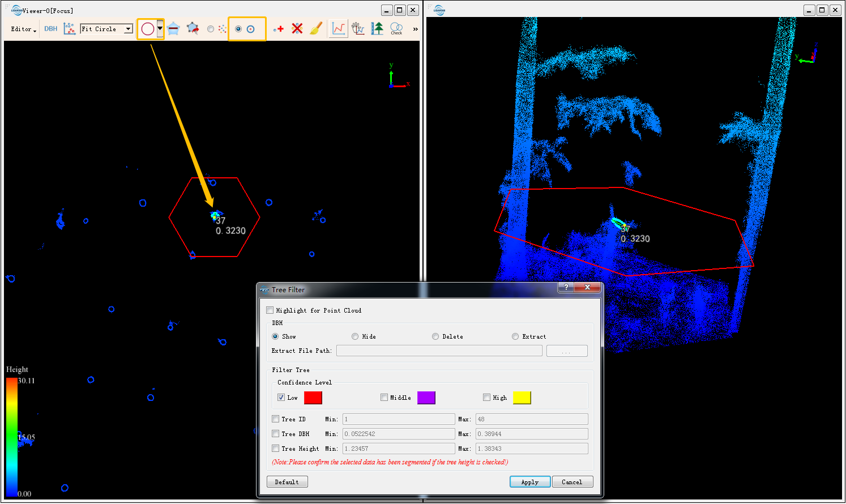Viewport: 846px width, 504px height.
Task: Click the Tree DBH Min field
Action: click(x=399, y=434)
